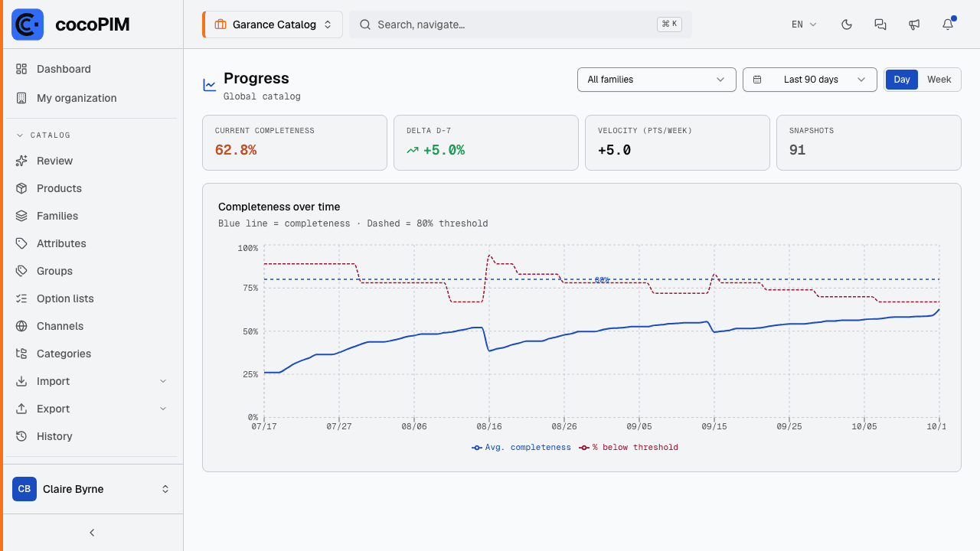Image resolution: width=980 pixels, height=551 pixels.
Task: Collapse the CATALOG section
Action: pyautogui.click(x=44, y=135)
